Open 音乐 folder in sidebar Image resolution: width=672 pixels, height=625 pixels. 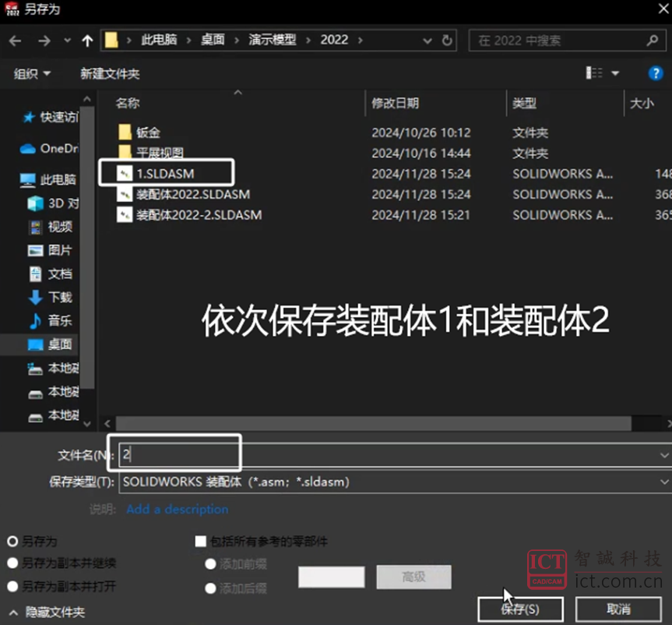click(x=50, y=320)
